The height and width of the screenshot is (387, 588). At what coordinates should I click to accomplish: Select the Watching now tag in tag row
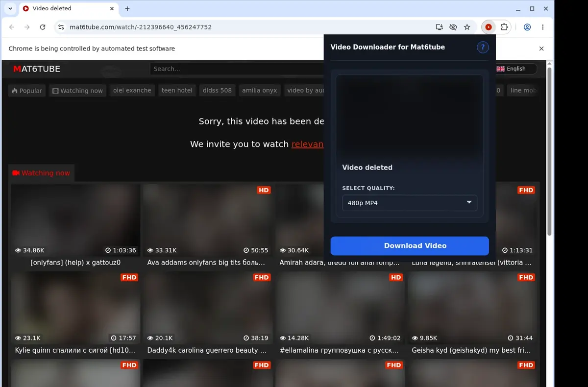(x=77, y=91)
